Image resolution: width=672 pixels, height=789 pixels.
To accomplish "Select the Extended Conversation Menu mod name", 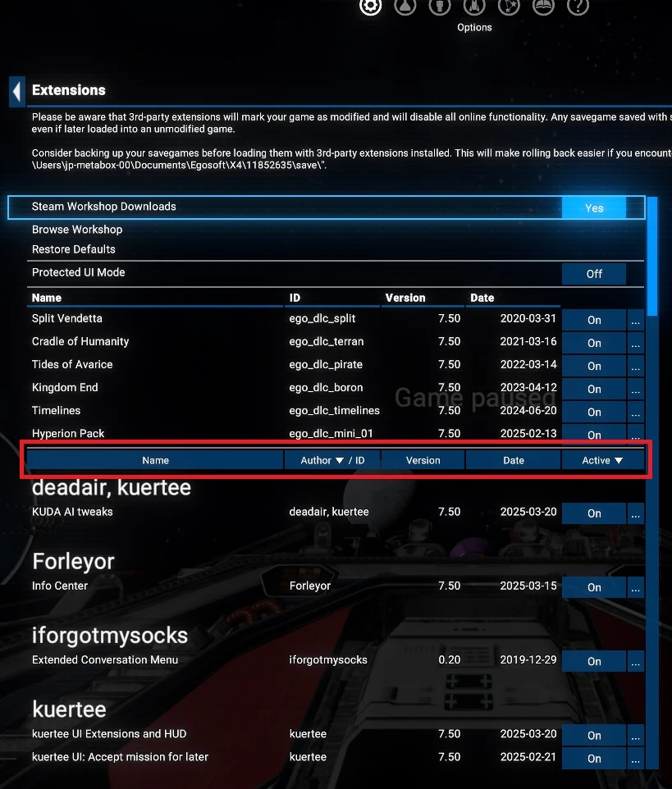I will tap(105, 659).
